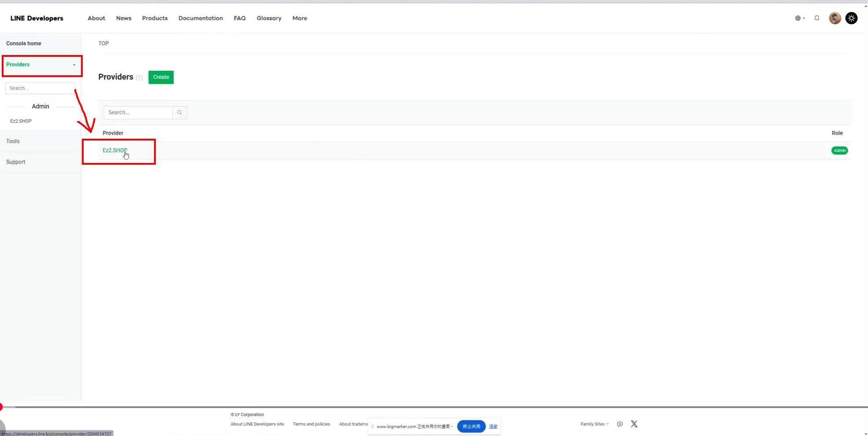
Task: Open the X (Twitter) icon
Action: [x=634, y=424]
